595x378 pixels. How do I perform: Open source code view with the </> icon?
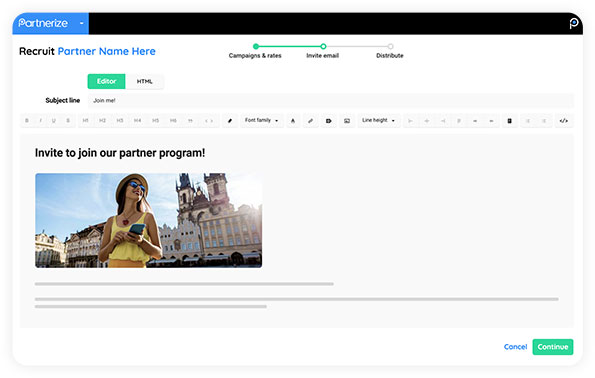564,121
